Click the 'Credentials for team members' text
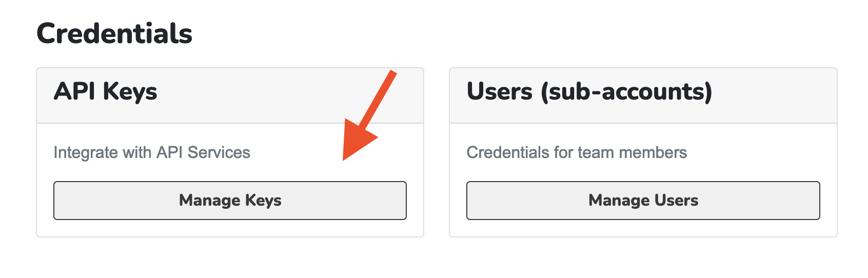Image resolution: width=868 pixels, height=278 pixels. coord(577,153)
